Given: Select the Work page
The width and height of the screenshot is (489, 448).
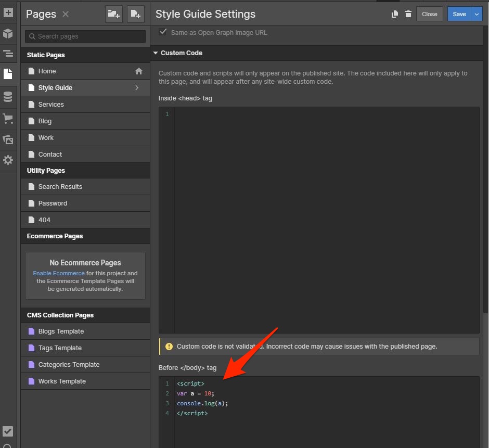Looking at the screenshot, I should click(85, 137).
